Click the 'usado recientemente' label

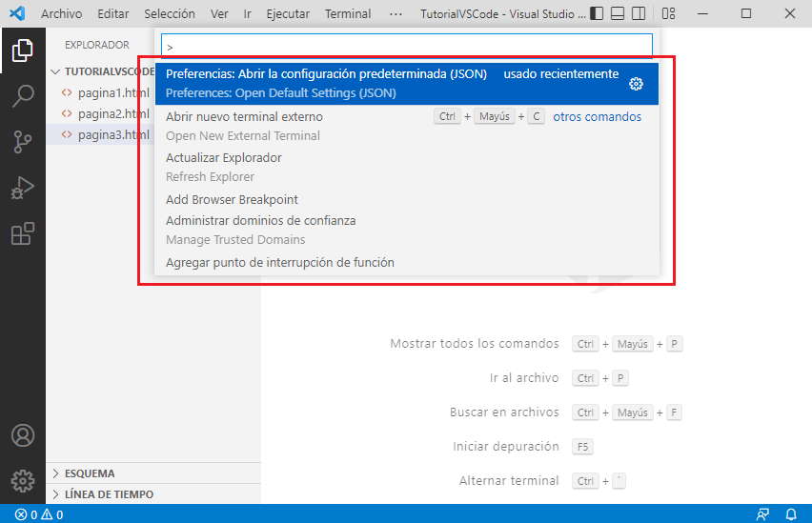[x=560, y=73]
